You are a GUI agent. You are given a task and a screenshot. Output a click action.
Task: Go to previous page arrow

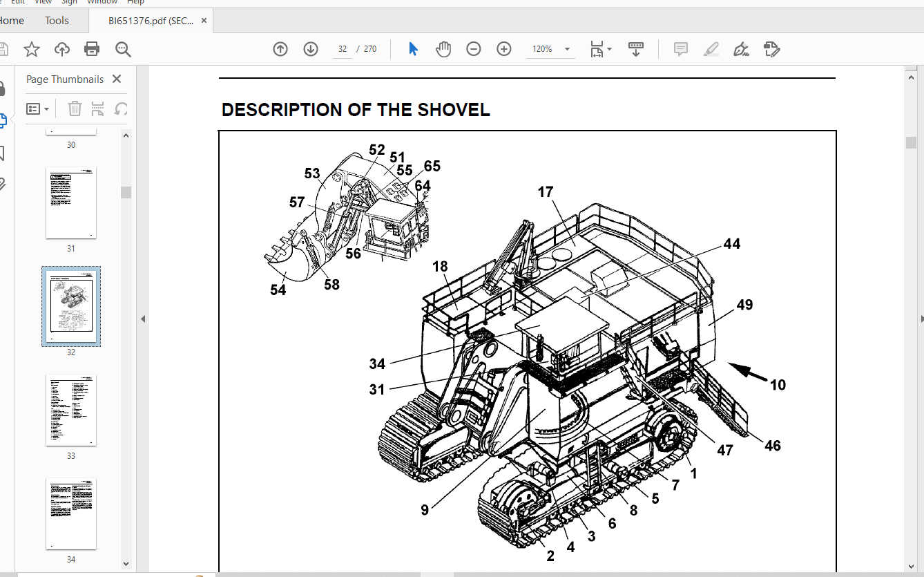pos(280,49)
